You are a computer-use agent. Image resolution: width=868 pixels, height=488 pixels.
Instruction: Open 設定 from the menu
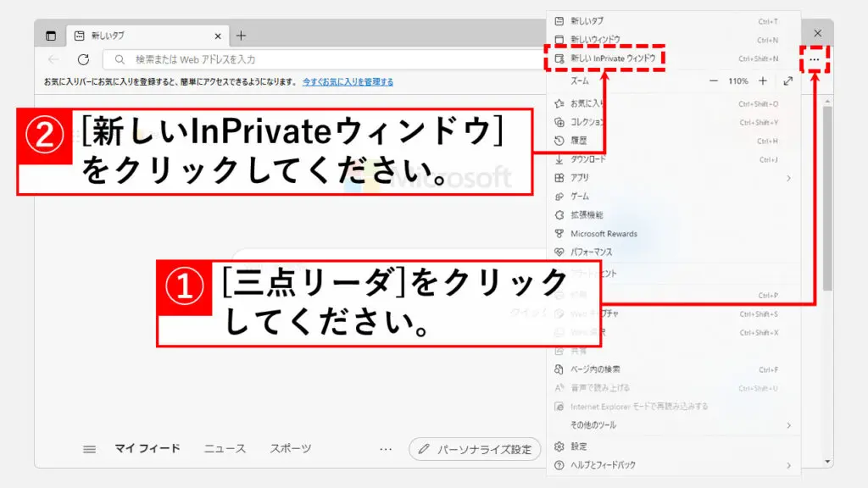(579, 446)
